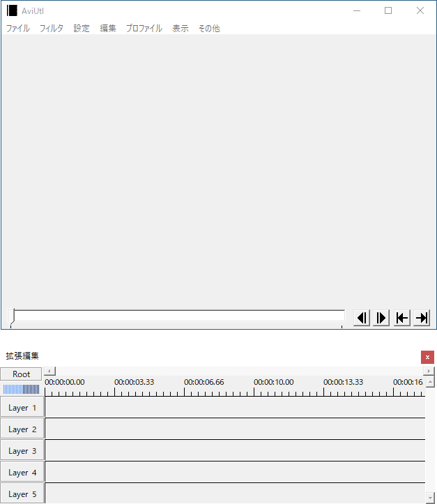The height and width of the screenshot is (504, 437).
Task: Click the timeline zoom scale bars
Action: (x=22, y=390)
